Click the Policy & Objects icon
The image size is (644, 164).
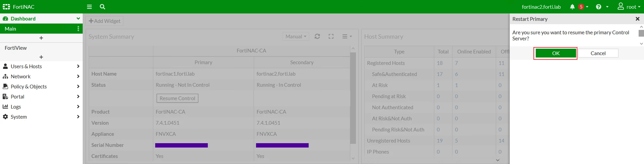tap(5, 86)
